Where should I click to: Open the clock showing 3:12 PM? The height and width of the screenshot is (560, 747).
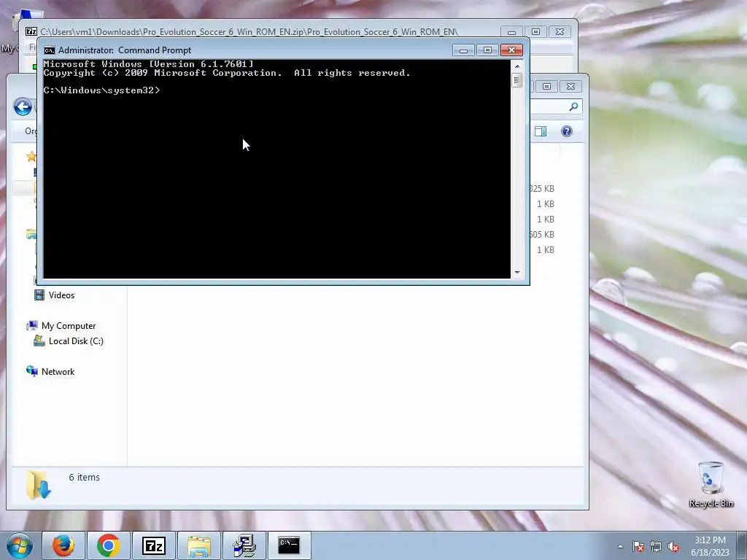pos(710,546)
